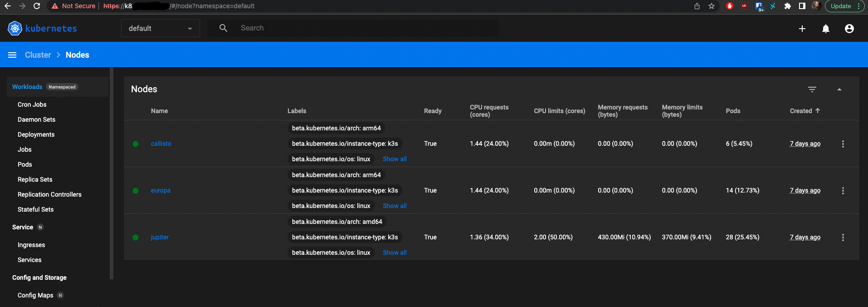Viewport: 868px width, 307px height.
Task: Click callisto 7 days ago timestamp
Action: (805, 144)
